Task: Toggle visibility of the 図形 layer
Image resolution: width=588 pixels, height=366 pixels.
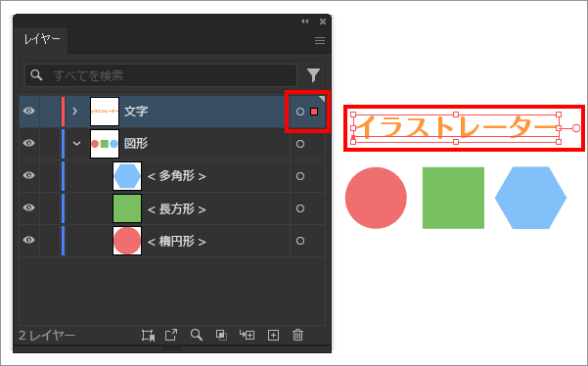Action: tap(29, 143)
